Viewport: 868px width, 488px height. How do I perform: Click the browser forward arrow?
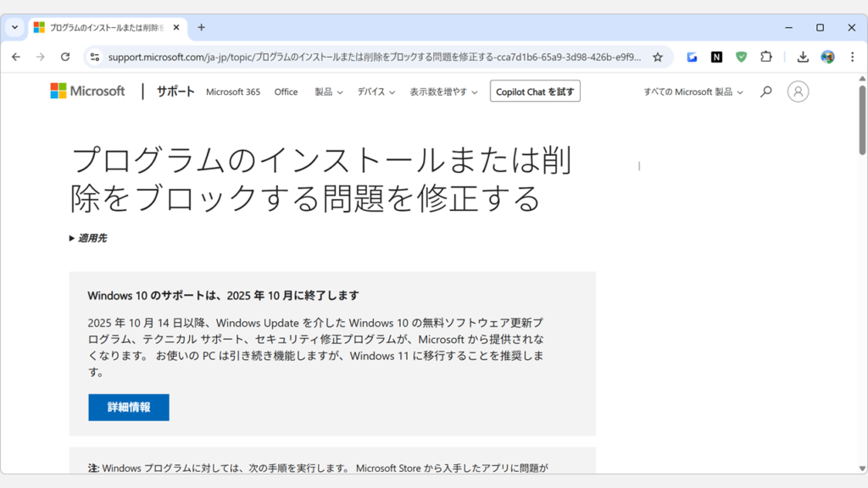(41, 57)
